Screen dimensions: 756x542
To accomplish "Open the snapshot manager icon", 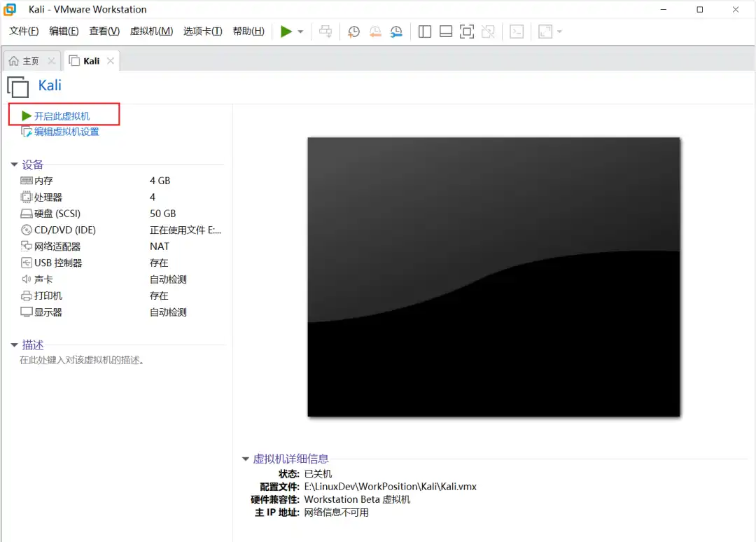I will pyautogui.click(x=396, y=32).
